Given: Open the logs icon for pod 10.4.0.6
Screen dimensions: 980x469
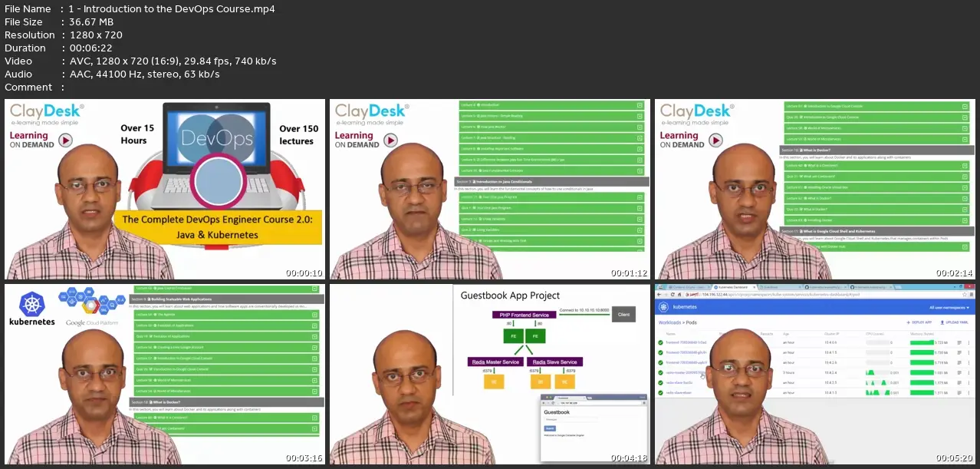Looking at the screenshot, I should [x=959, y=342].
